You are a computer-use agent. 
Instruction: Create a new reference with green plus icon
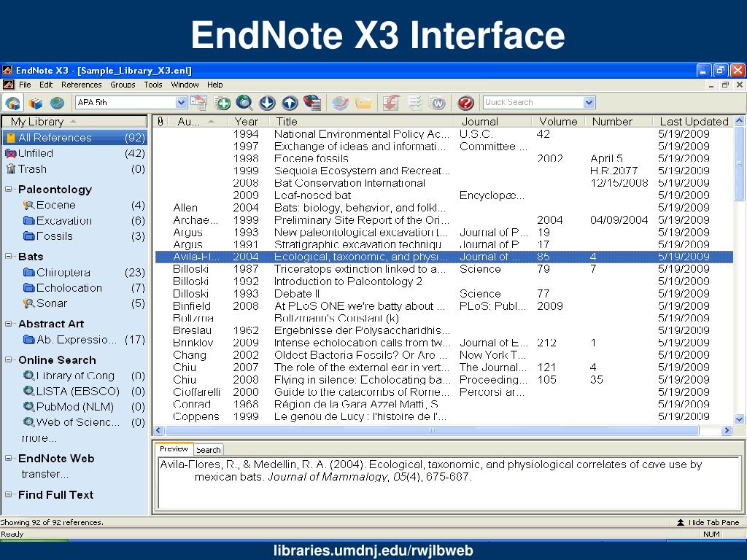222,102
